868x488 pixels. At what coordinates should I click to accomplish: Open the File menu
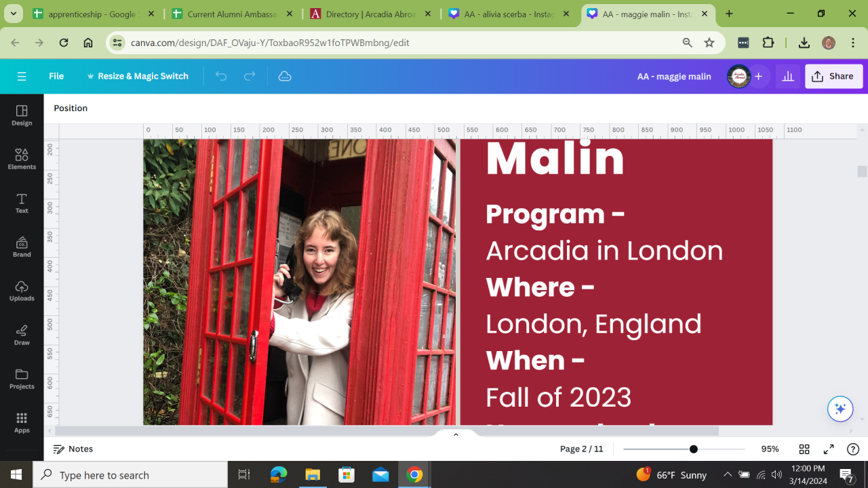coord(56,77)
